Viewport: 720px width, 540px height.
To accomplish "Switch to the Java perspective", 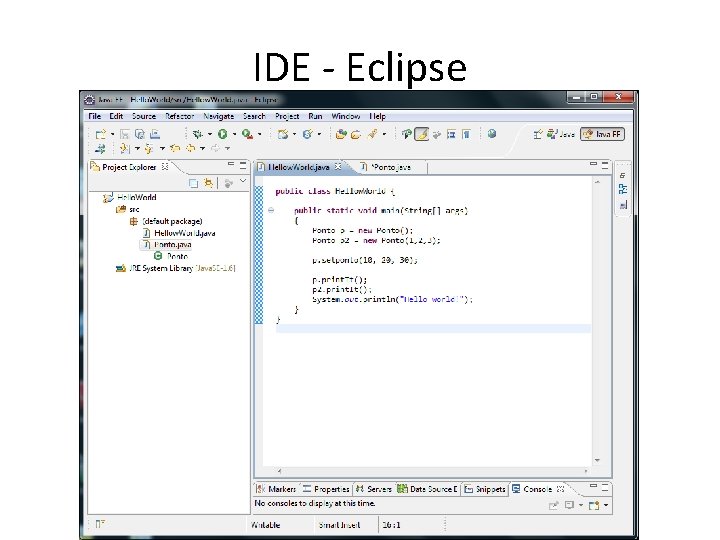I will [x=561, y=134].
